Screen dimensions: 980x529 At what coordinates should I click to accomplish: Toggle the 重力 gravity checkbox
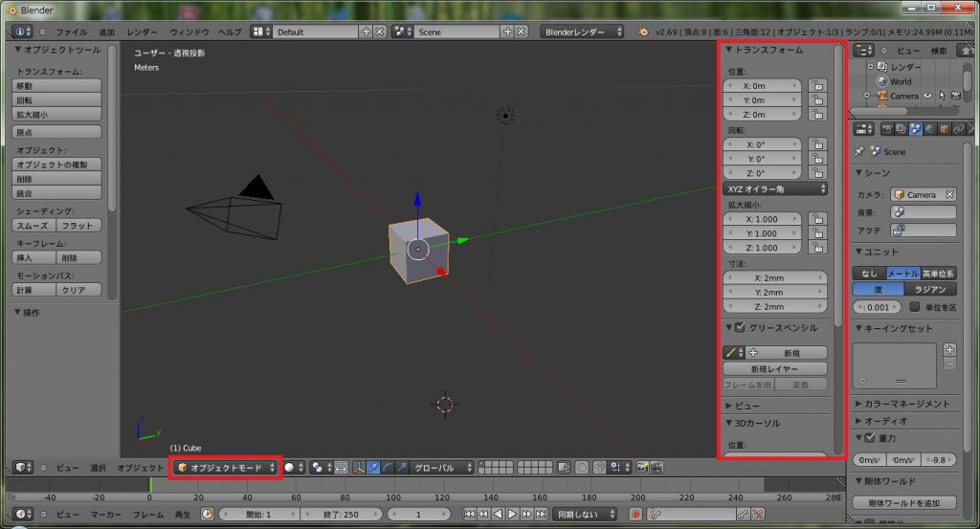[x=869, y=438]
